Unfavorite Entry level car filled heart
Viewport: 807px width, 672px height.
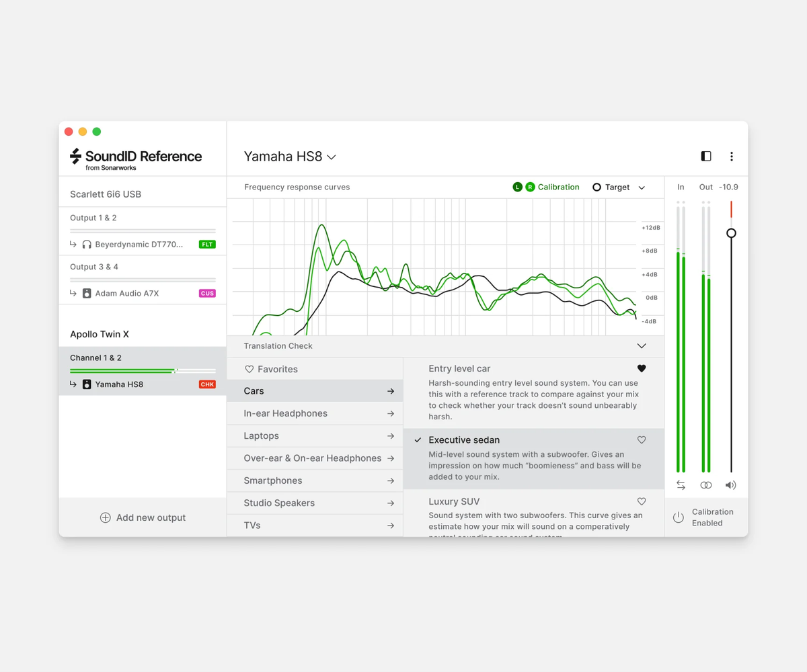[641, 368]
